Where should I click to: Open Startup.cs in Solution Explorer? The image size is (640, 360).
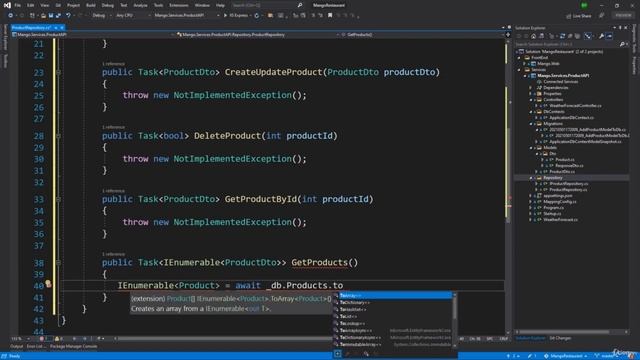coord(552,213)
